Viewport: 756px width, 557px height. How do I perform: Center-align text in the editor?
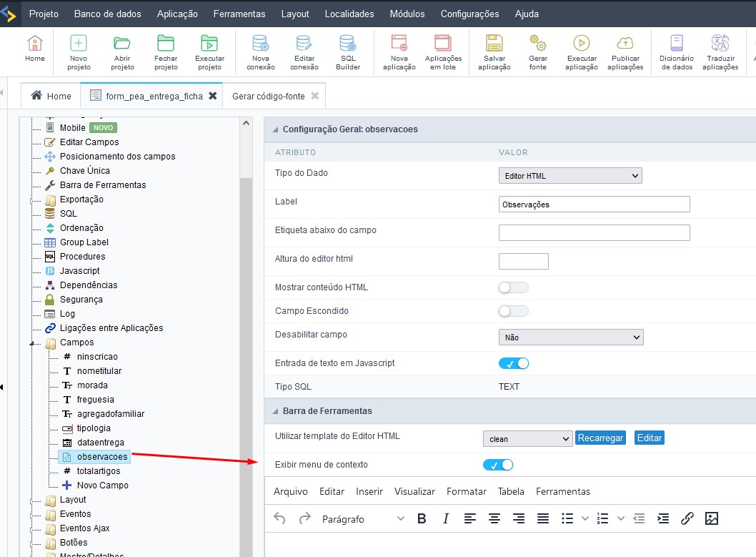pos(494,518)
